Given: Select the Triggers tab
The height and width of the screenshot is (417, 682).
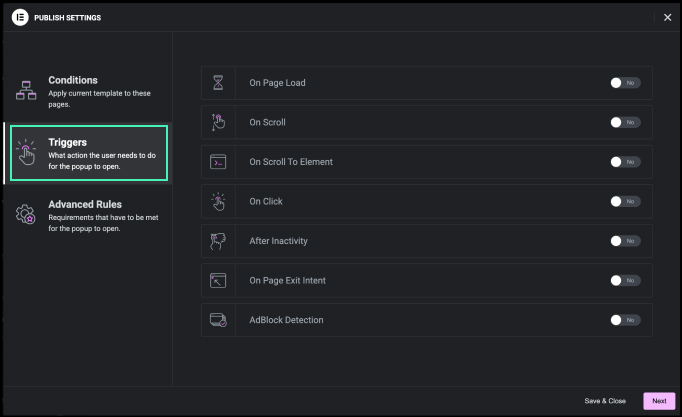Looking at the screenshot, I should pyautogui.click(x=88, y=153).
